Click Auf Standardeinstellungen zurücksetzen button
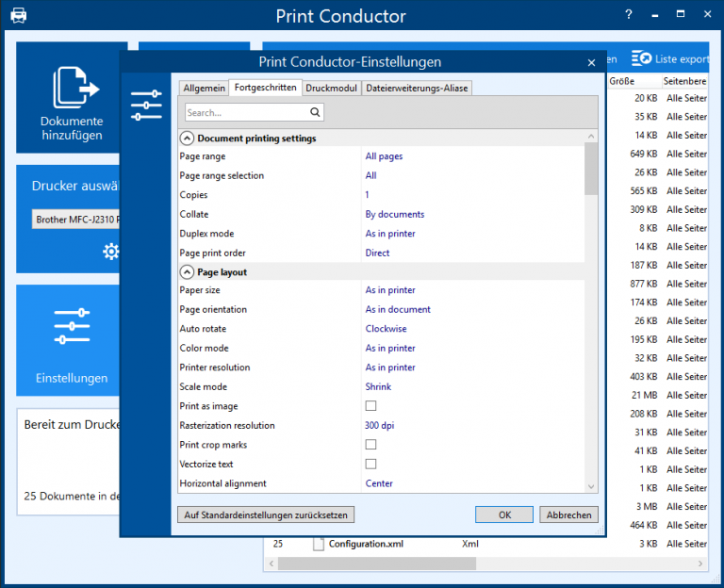Screen dimensions: 724x588 (266, 514)
